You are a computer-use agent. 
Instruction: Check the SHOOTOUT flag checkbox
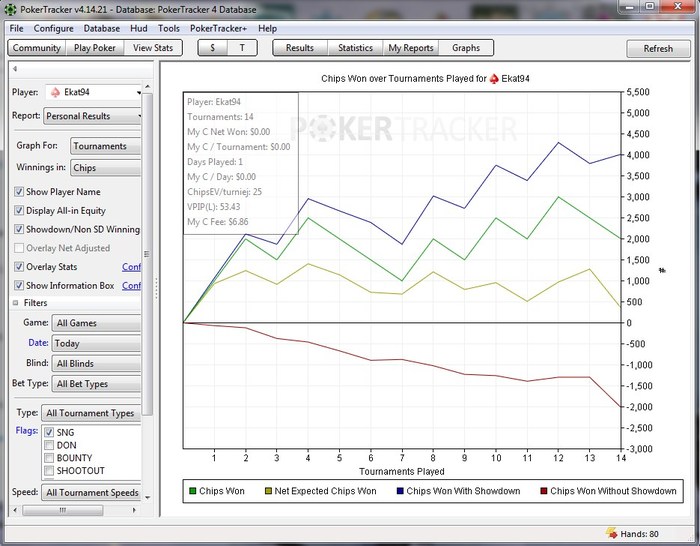49,471
